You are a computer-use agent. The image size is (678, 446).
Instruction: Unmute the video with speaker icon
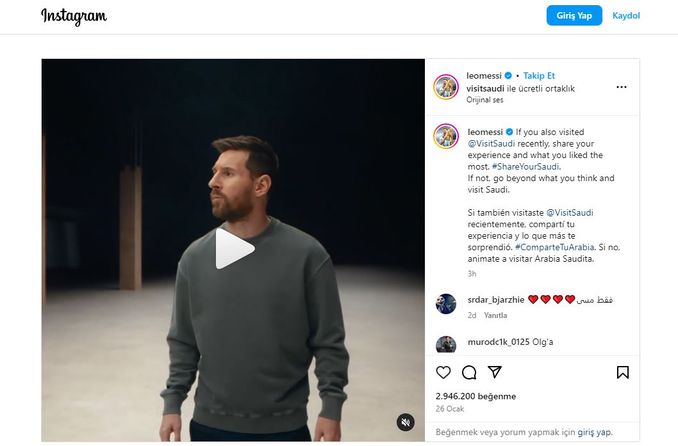tap(406, 422)
